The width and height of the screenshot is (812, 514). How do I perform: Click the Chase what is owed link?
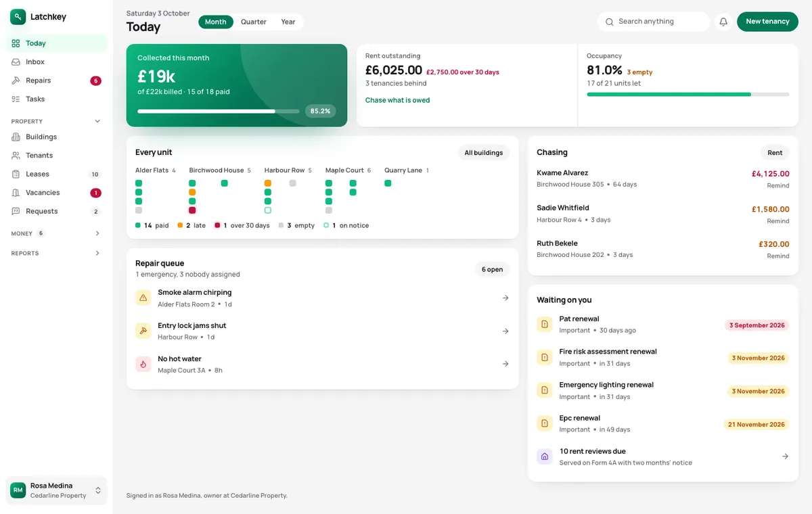[398, 100]
